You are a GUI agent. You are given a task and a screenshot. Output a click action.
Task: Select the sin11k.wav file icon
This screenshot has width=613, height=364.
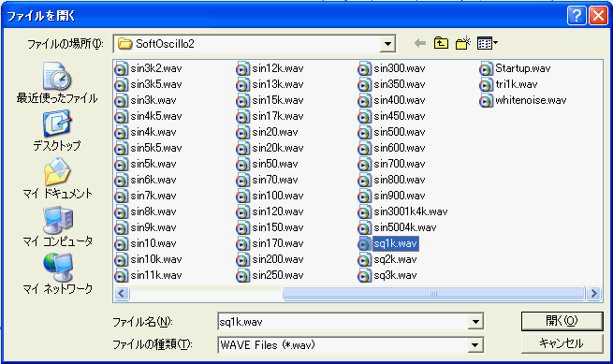pos(121,276)
